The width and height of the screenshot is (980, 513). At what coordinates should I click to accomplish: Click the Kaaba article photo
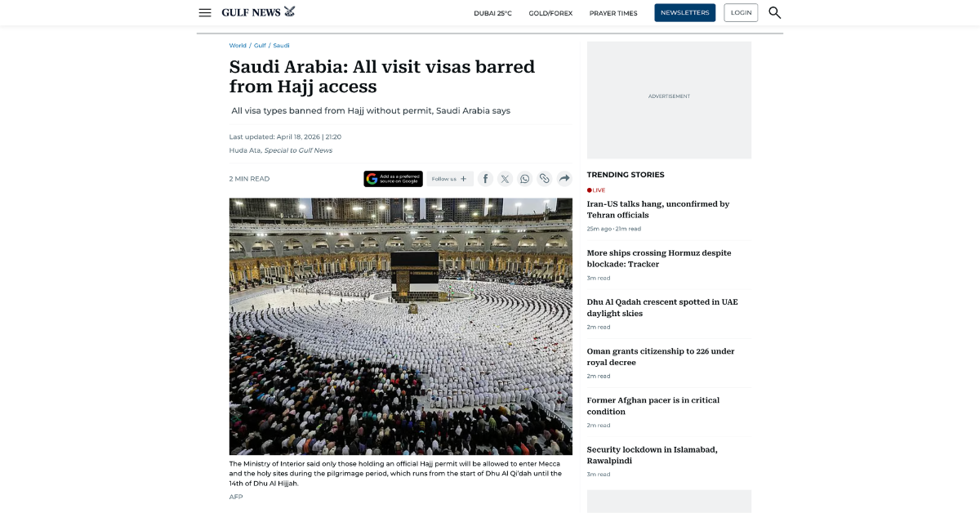pyautogui.click(x=400, y=326)
